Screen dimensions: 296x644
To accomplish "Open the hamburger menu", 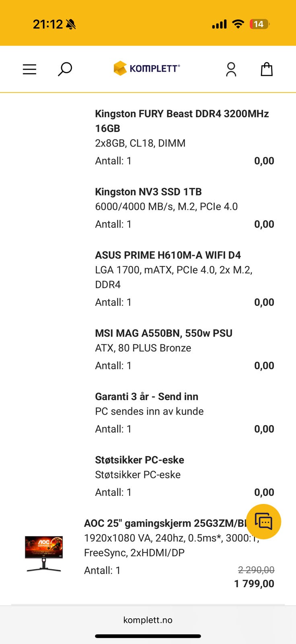I will [29, 69].
